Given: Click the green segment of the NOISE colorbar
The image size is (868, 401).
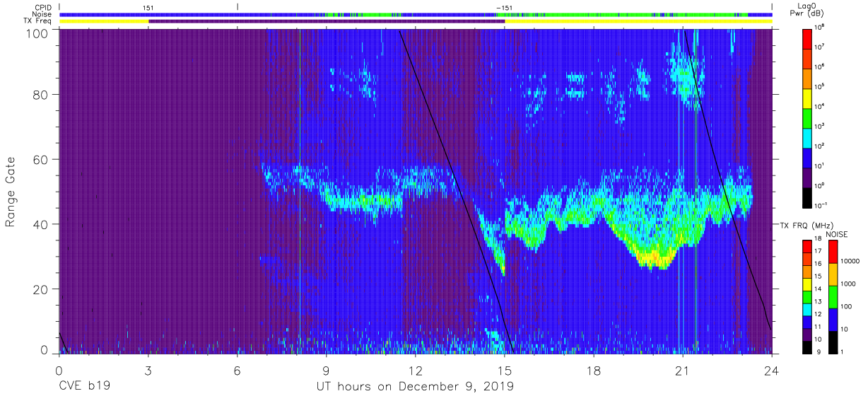Looking at the screenshot, I should click(x=833, y=296).
